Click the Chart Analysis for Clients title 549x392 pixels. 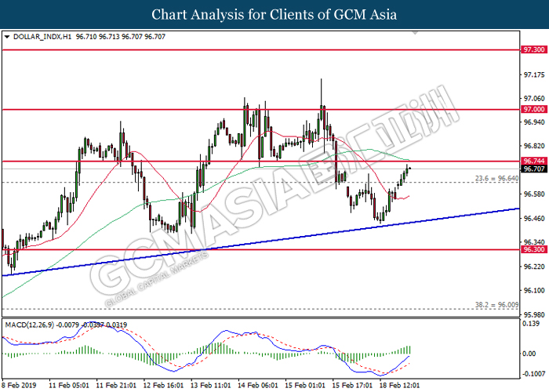point(274,14)
